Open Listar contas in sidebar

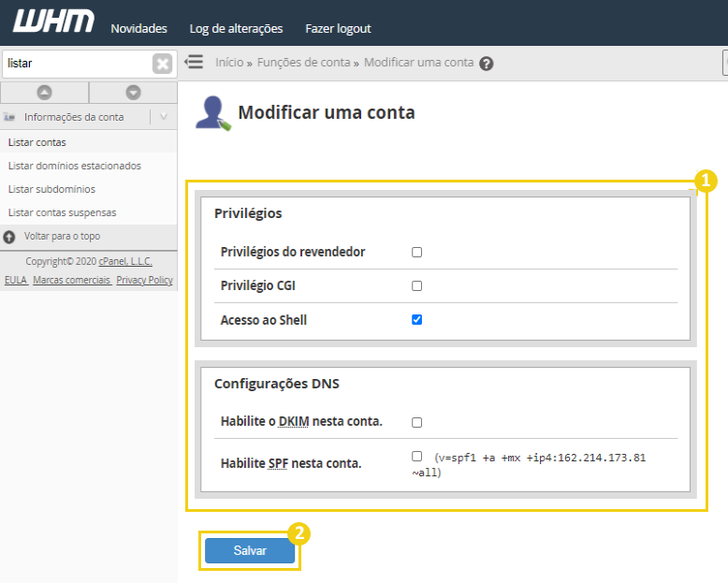(x=37, y=142)
